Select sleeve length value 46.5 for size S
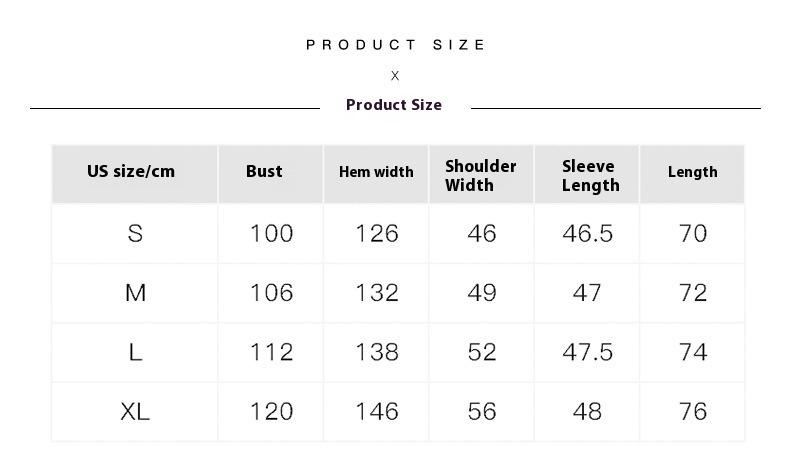The image size is (790, 463). [587, 233]
